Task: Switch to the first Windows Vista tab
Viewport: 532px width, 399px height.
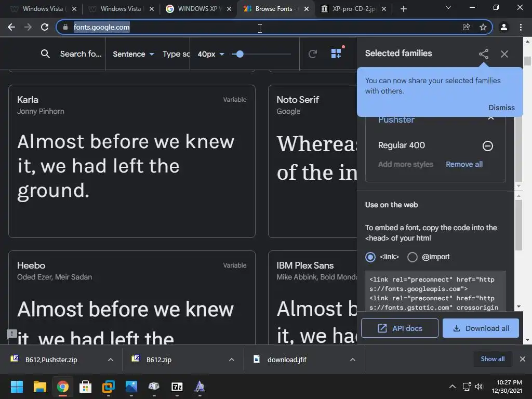Action: 43,9
